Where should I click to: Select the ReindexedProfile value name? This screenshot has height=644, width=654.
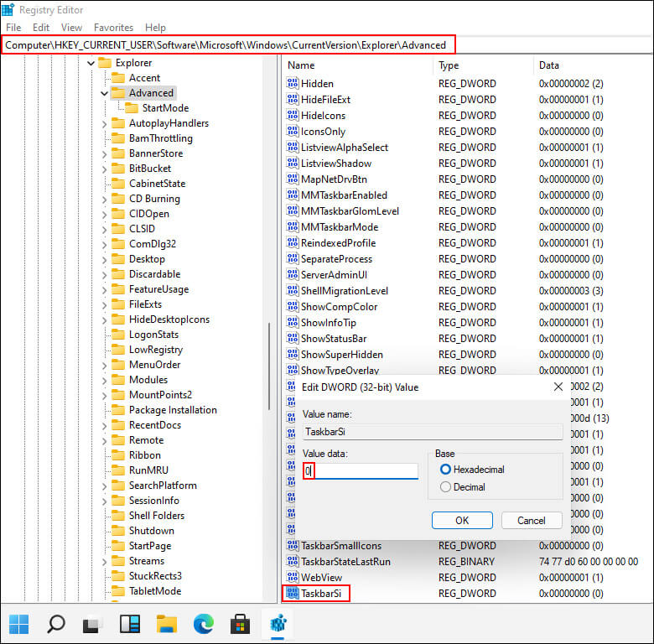pos(338,243)
